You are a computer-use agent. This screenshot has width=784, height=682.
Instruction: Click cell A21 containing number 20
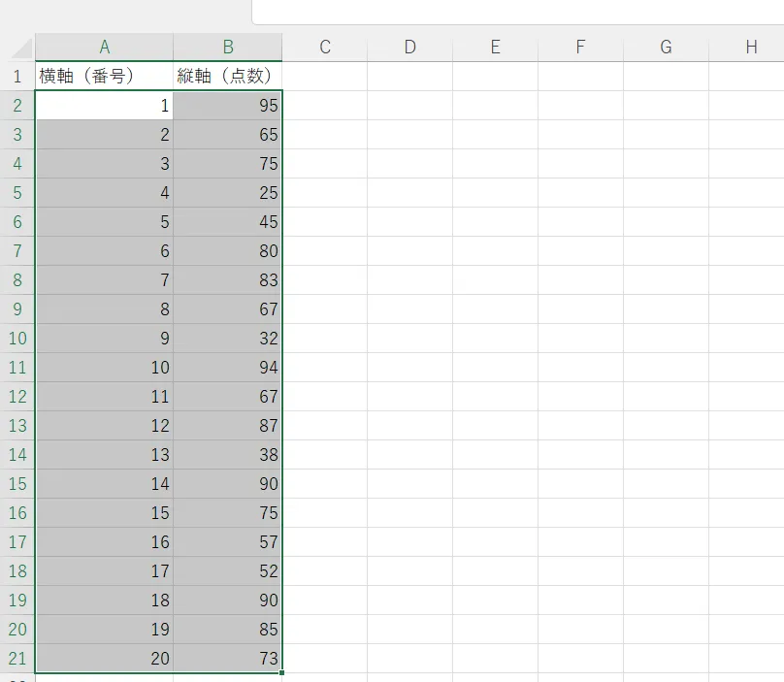[x=104, y=659]
